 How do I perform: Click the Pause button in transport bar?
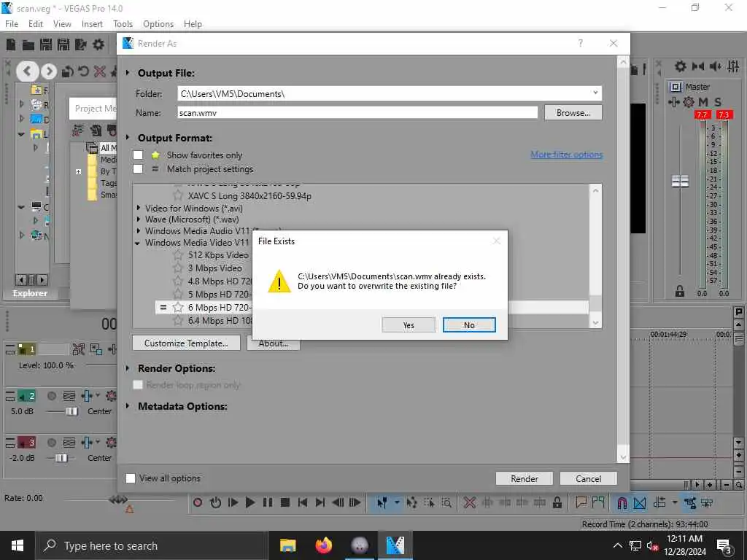(x=267, y=502)
